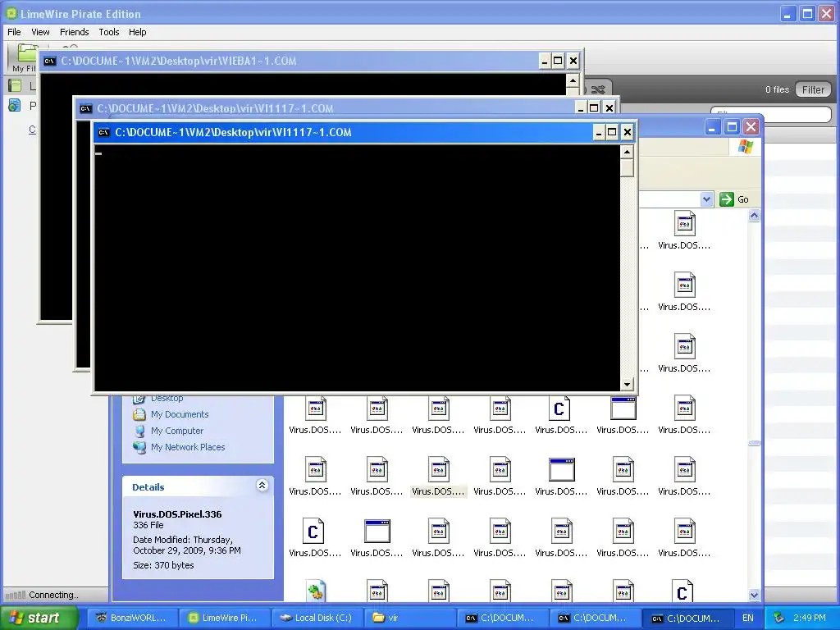This screenshot has height=630, width=840.
Task: Click Explorer file list scroll-down arrow
Action: [755, 595]
